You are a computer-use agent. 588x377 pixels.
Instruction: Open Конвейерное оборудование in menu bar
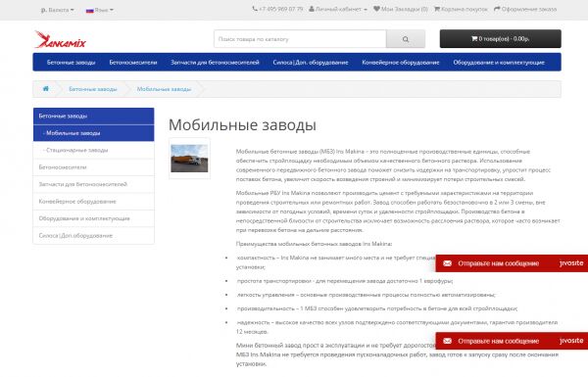(401, 63)
